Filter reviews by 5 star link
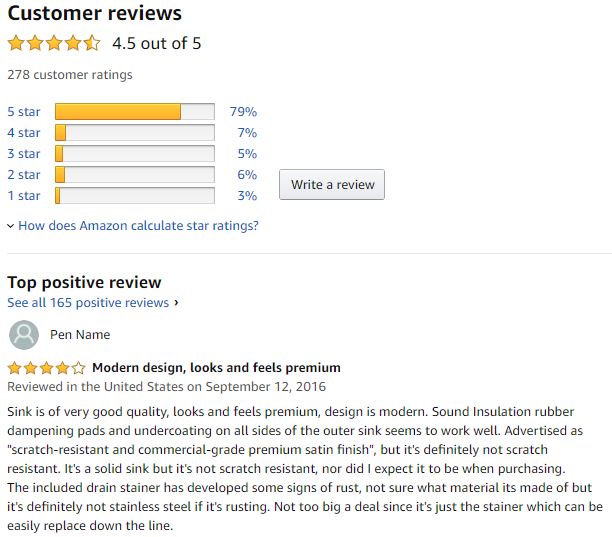The height and width of the screenshot is (537, 612). [24, 112]
